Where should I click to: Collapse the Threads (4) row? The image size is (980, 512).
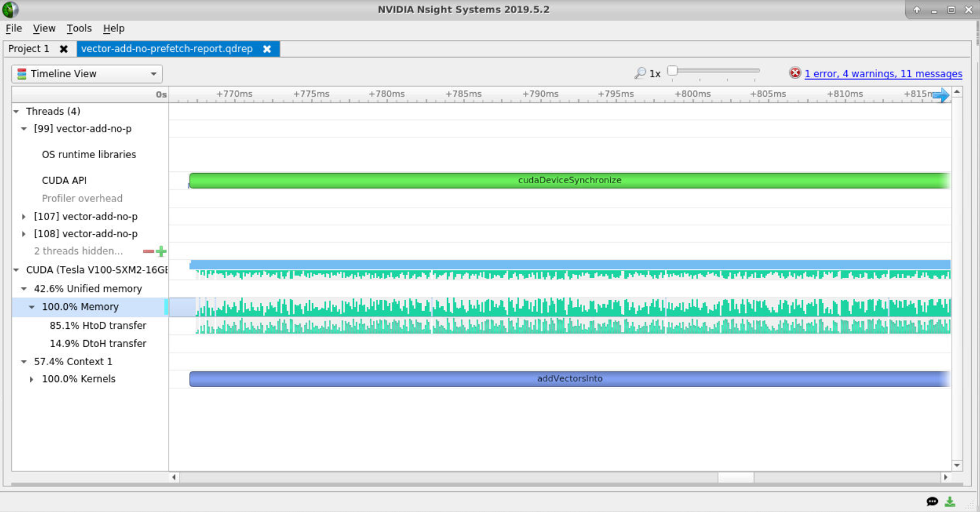point(16,111)
